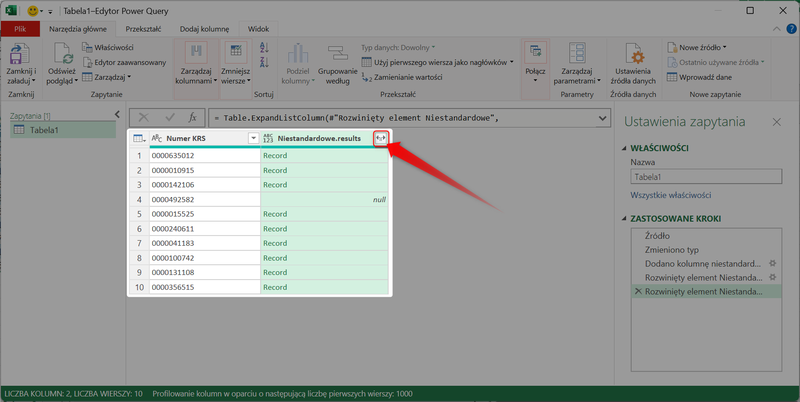Click the fx formula icon
800x402 pixels.
pos(192,118)
